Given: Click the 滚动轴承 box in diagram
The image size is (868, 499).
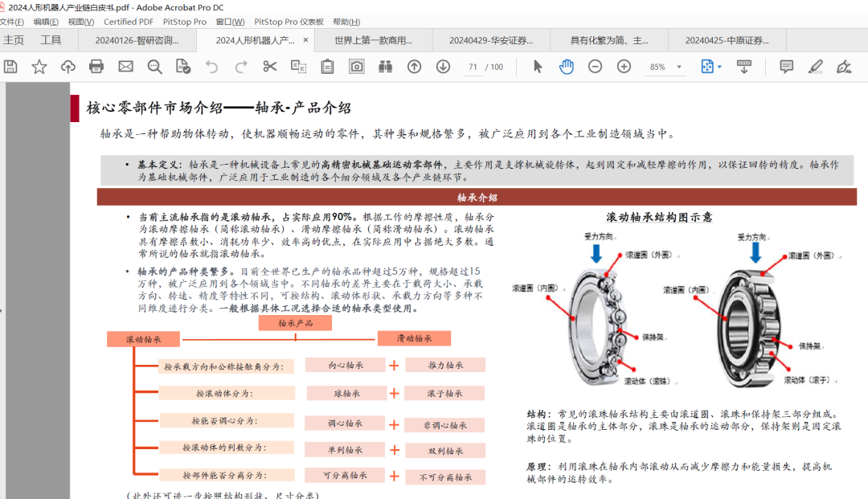Looking at the screenshot, I should [x=143, y=339].
